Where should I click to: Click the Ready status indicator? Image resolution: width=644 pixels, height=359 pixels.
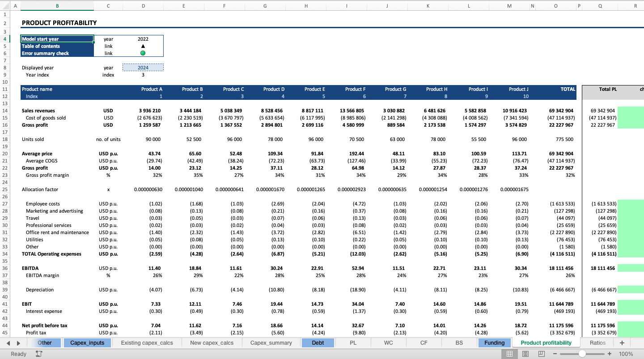tap(18, 354)
